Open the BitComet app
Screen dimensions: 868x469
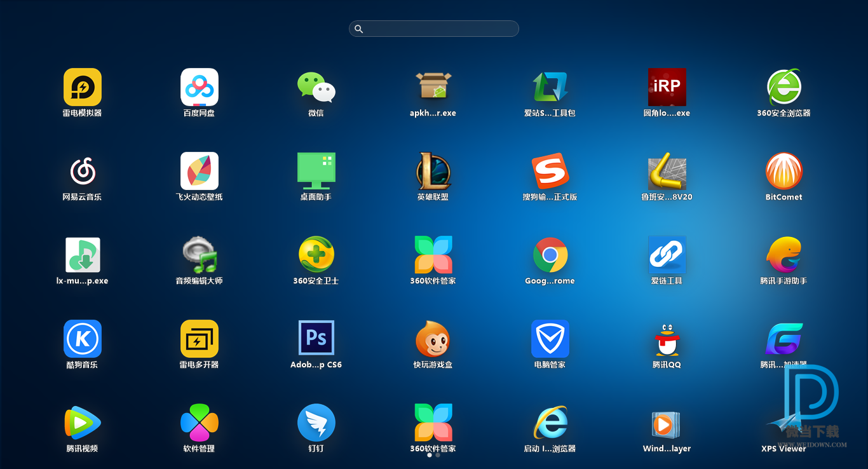tap(784, 171)
